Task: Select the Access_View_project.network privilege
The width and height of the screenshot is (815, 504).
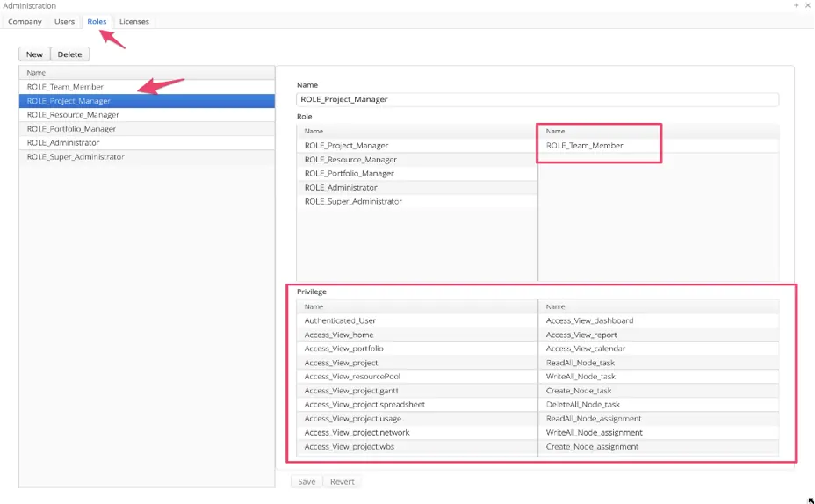Action: 417,433
